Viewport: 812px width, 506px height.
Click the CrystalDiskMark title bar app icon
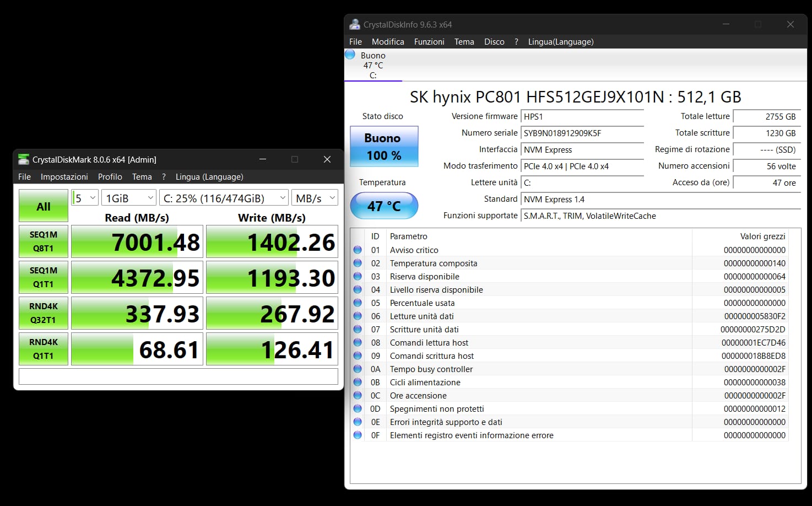point(23,159)
